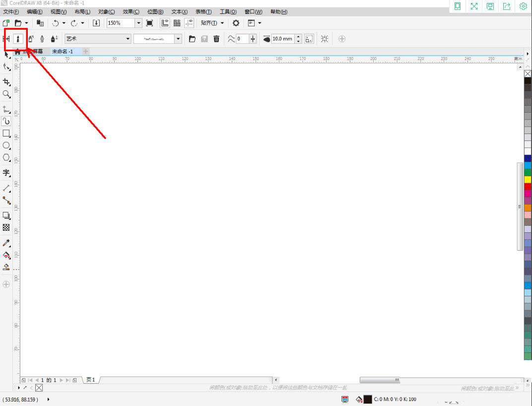This screenshot has width=532, height=406.
Task: Click the stroke width 10.0 mm field
Action: pos(282,39)
